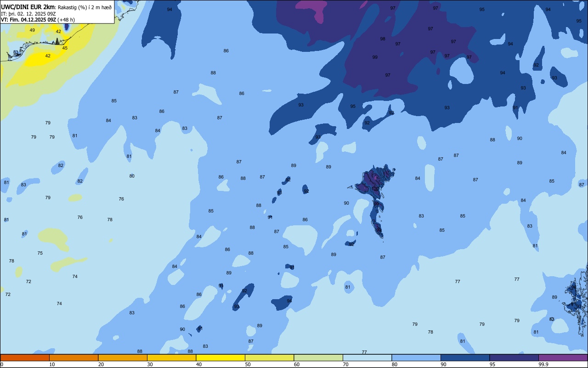
Task: Click the 10–20 orange legend swatch
Action: point(73,357)
